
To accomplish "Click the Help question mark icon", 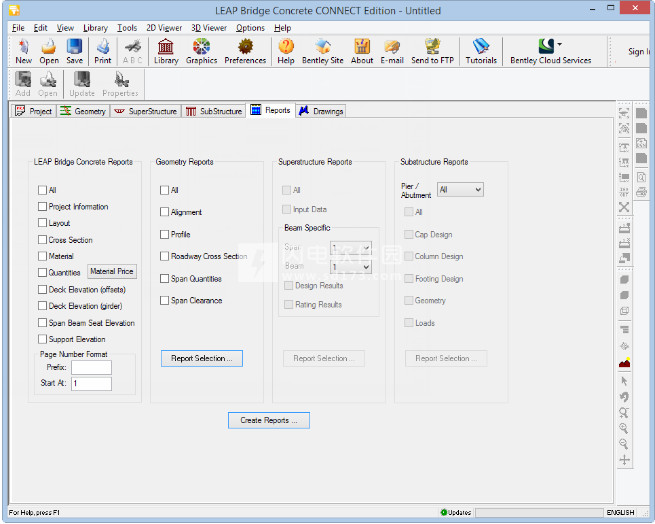I will tap(286, 51).
